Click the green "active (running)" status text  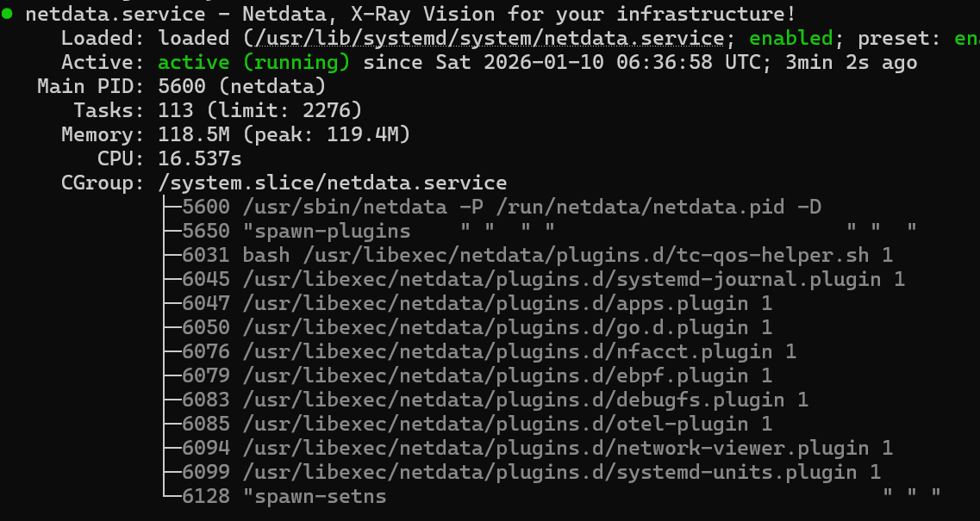point(254,63)
